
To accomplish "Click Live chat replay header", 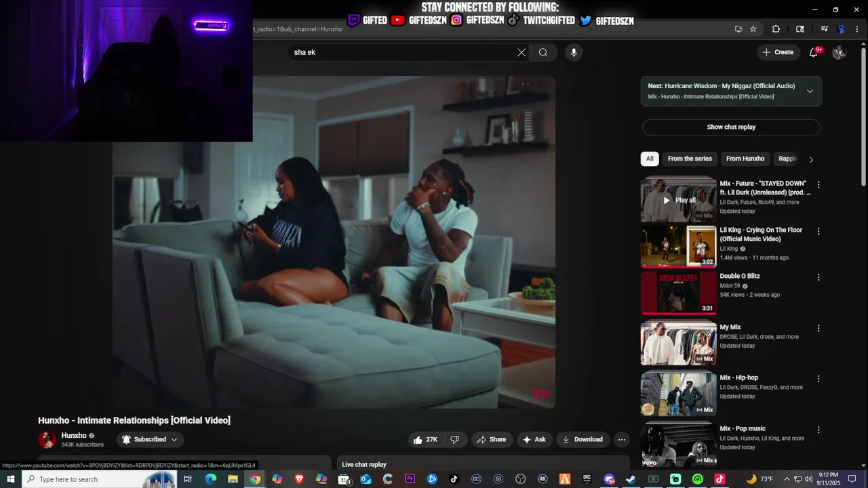I will tap(364, 464).
